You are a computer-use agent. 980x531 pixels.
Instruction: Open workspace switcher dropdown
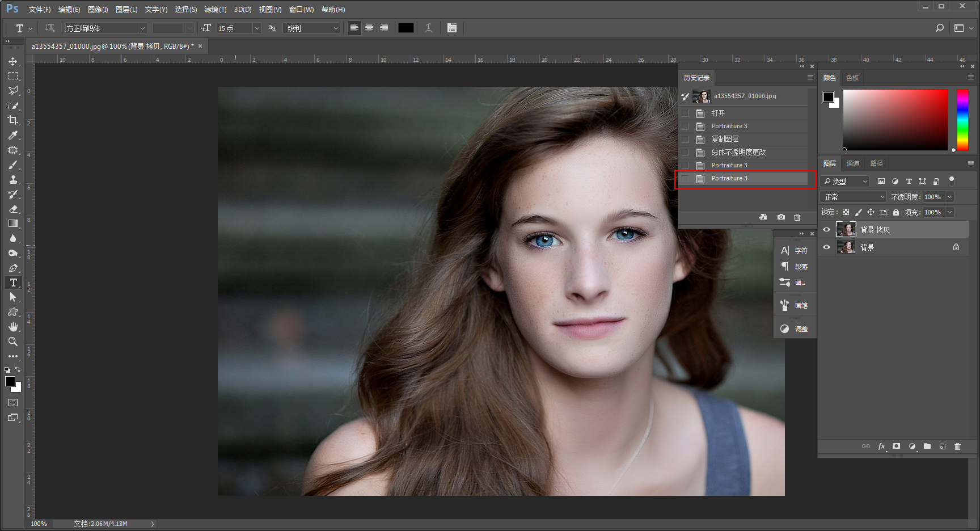(x=964, y=28)
